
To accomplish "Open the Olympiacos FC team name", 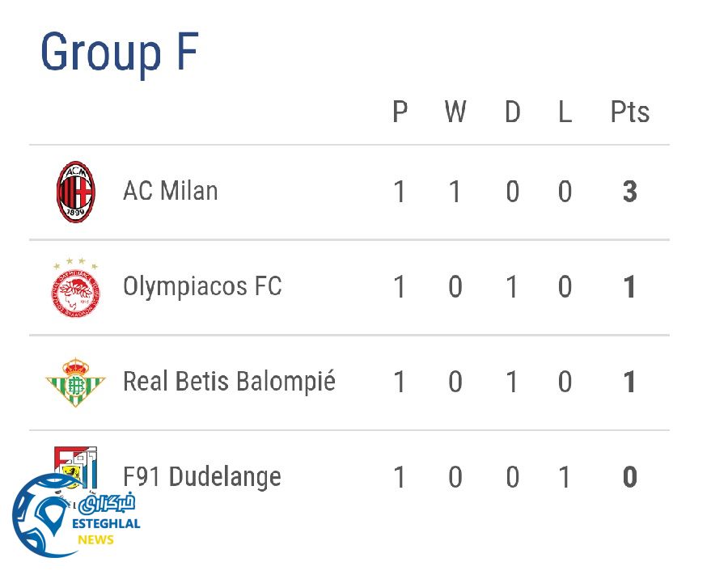I will click(202, 287).
